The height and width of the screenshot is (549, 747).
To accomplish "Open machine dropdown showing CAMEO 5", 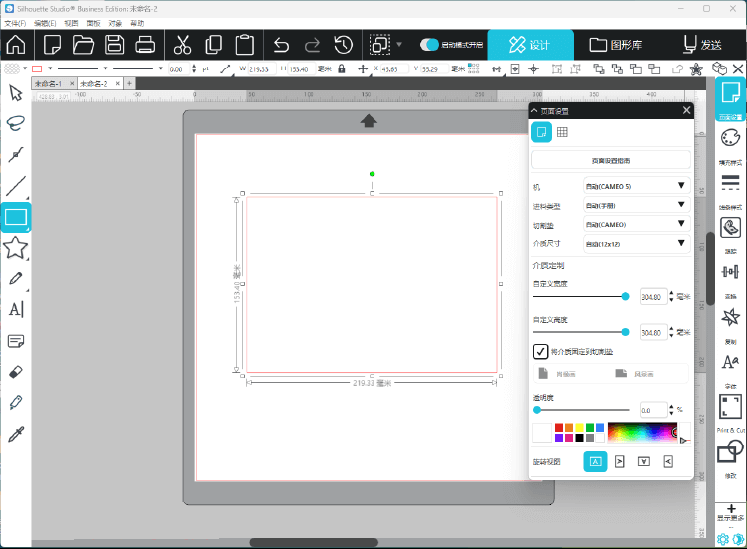I will click(x=636, y=186).
